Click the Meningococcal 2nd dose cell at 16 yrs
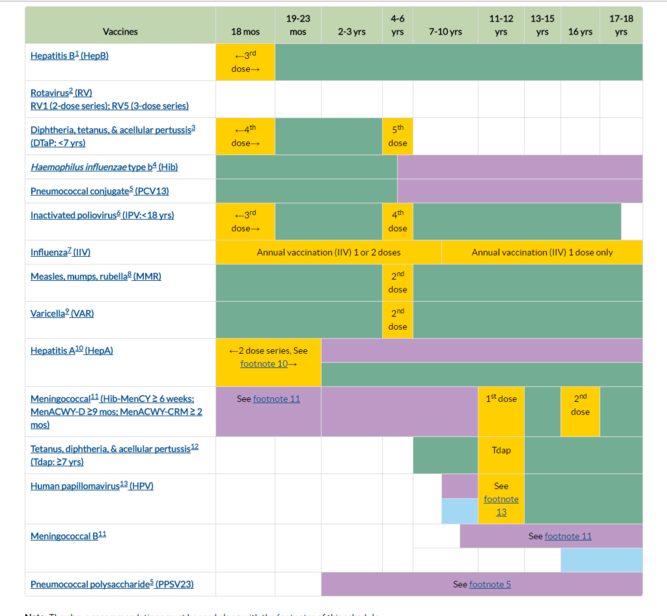The image size is (667, 616). (580, 411)
